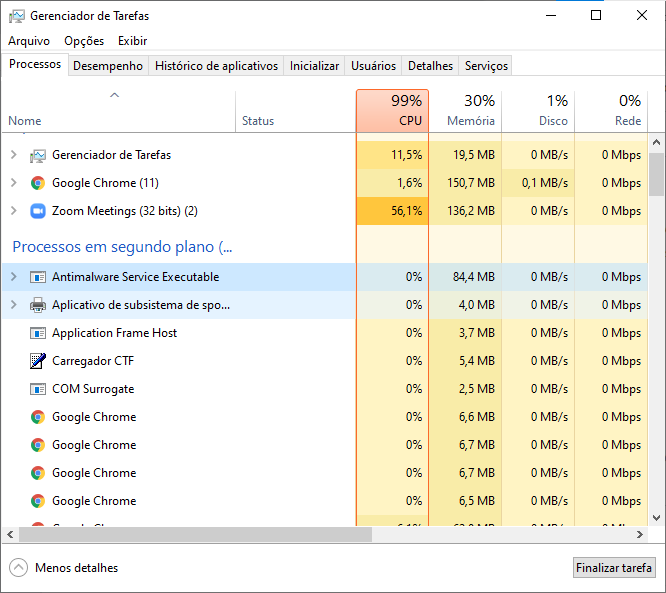The height and width of the screenshot is (593, 666).
Task: Click the Finalizar tarefa button
Action: click(614, 568)
